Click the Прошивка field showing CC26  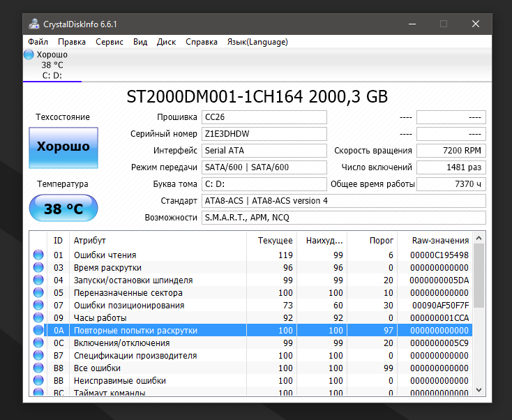click(x=264, y=117)
